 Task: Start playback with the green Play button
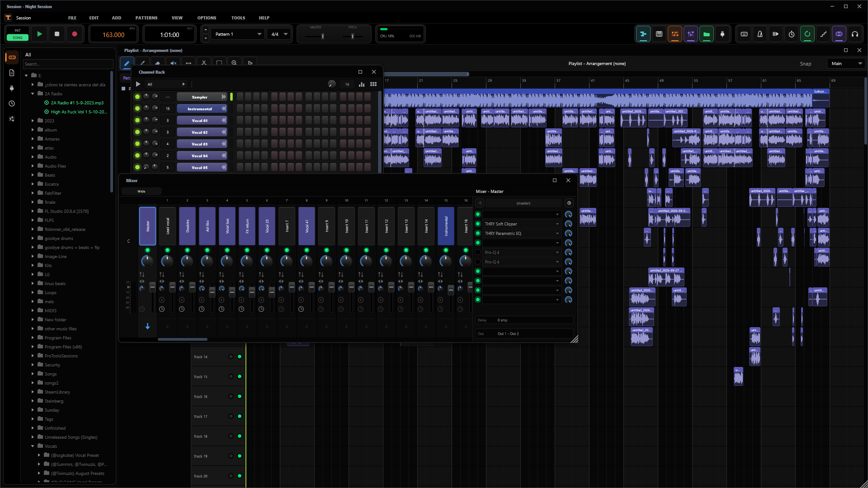pos(39,34)
